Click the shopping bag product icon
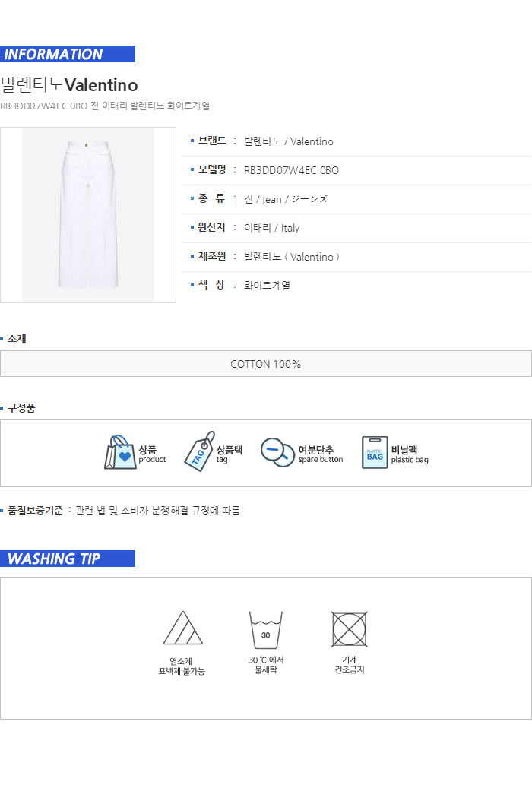 (120, 453)
